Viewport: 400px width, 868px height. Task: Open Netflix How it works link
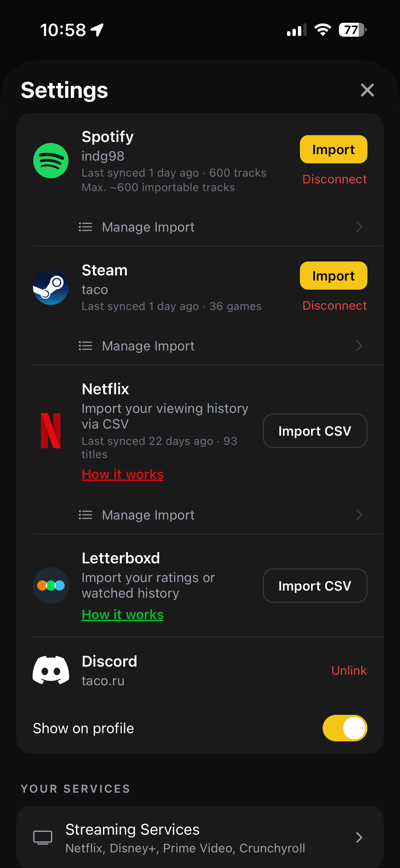coord(122,474)
